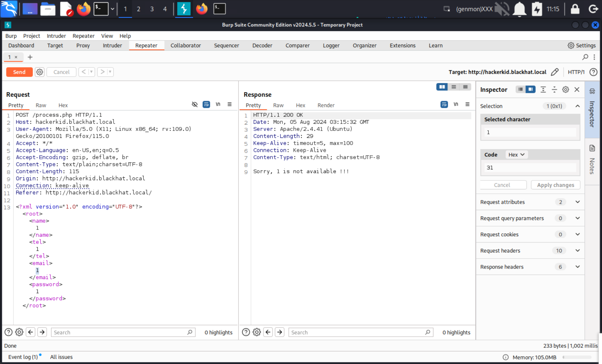Click the Code value field showing 31
The image size is (602, 364).
530,167
